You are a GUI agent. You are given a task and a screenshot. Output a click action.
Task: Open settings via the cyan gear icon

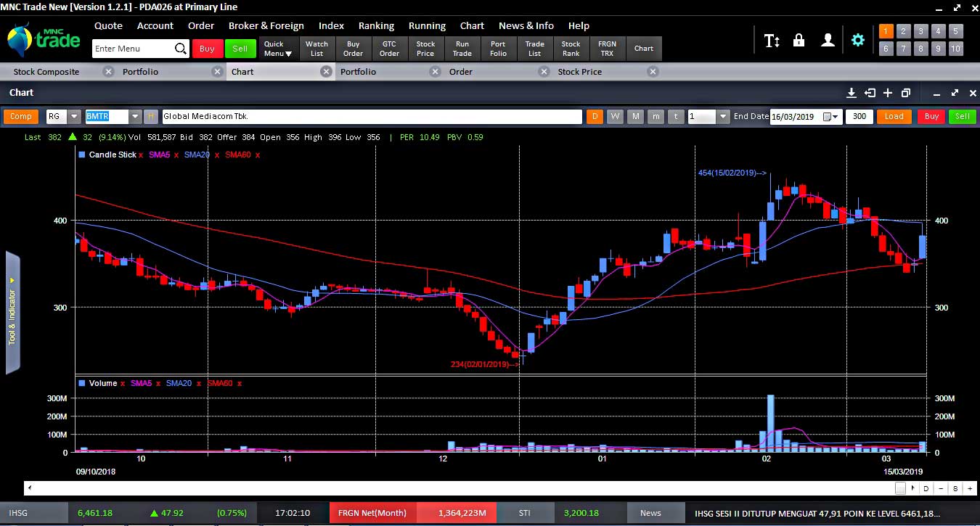coord(858,40)
